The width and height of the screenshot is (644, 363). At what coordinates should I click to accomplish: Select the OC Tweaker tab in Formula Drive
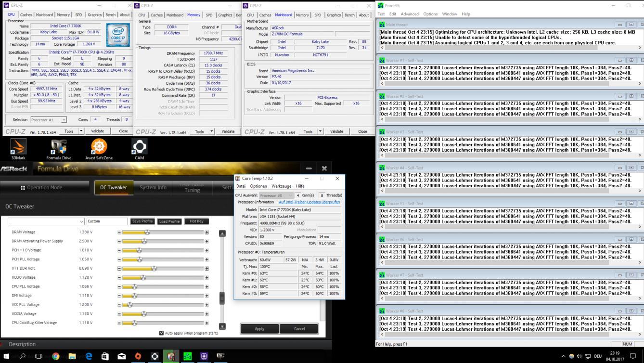tap(114, 188)
